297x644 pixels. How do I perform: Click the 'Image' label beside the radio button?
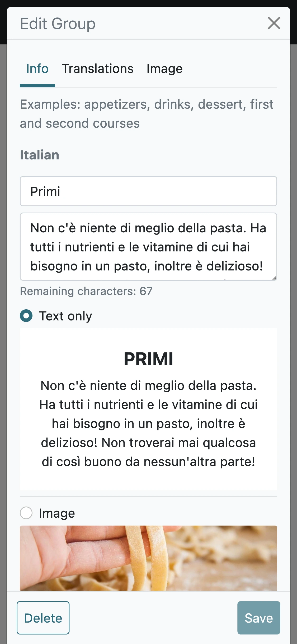coord(57,513)
